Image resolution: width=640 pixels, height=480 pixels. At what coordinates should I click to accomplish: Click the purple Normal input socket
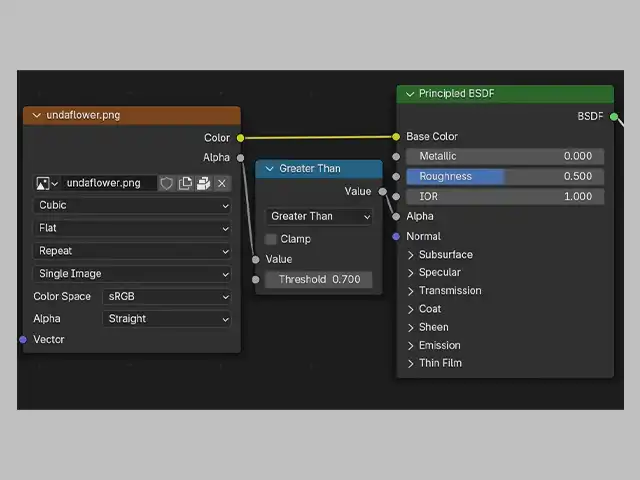[396, 237]
